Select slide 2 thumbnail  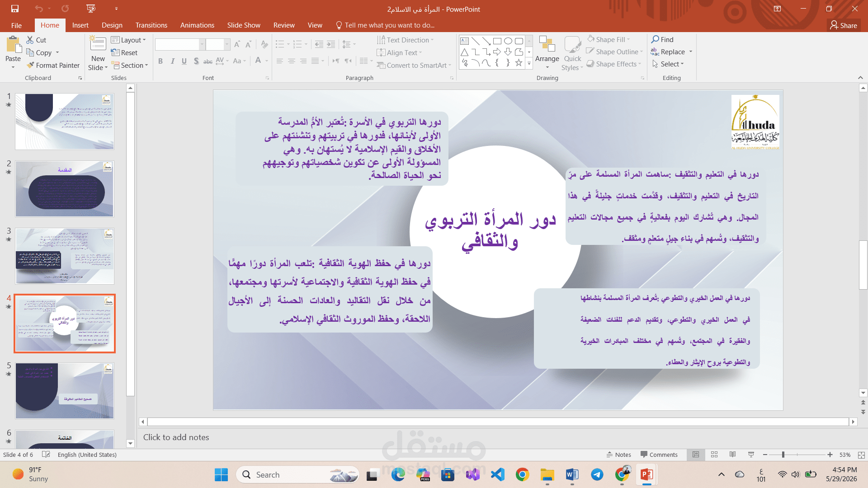(x=65, y=189)
